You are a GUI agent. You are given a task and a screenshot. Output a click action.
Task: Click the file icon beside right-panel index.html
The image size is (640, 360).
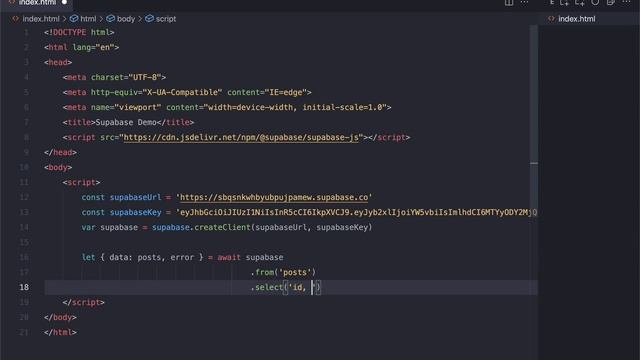pyautogui.click(x=551, y=19)
